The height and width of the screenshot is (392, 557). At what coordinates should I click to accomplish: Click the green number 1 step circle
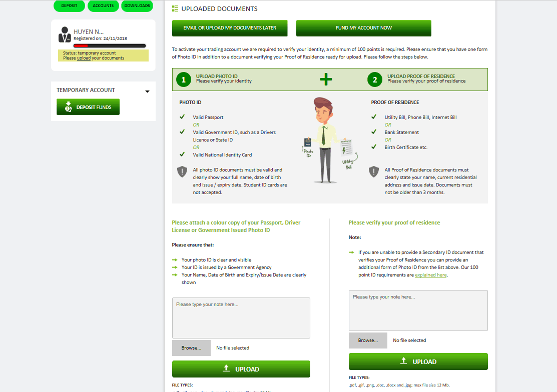184,79
